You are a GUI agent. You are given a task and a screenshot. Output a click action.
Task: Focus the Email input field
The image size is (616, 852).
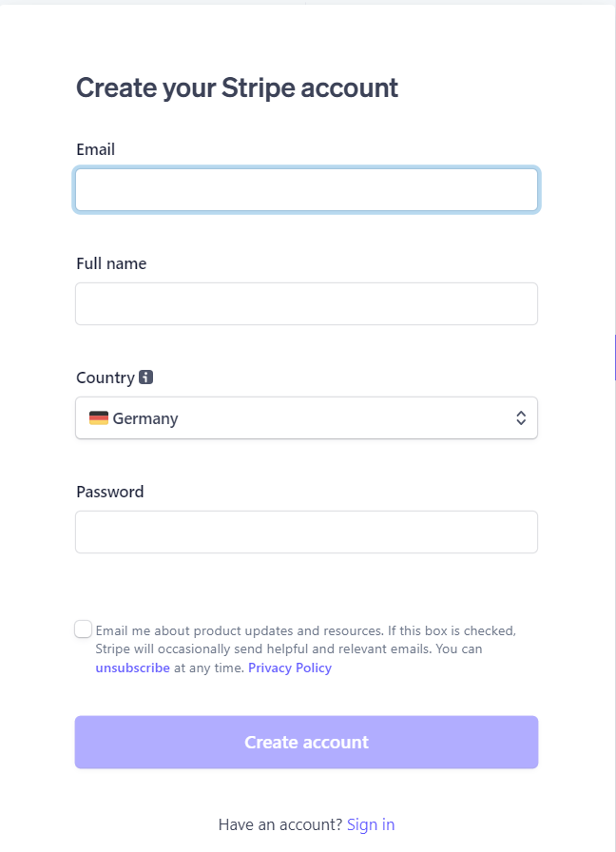point(306,189)
